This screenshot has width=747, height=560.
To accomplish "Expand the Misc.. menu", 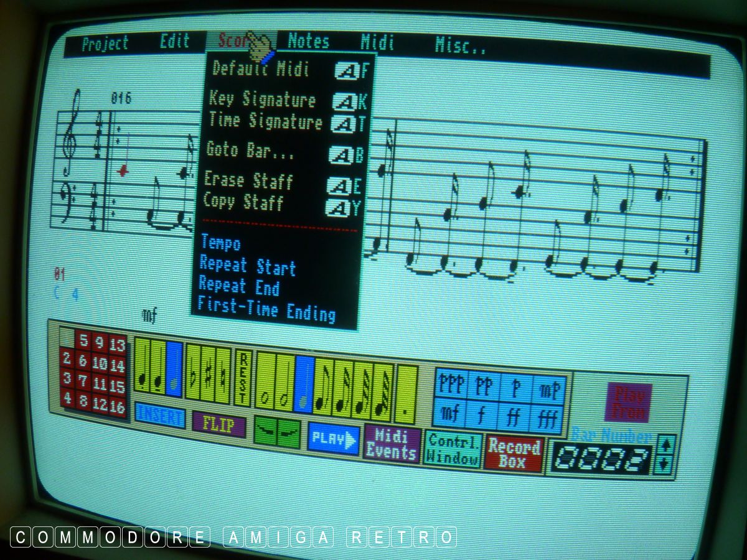I will point(460,45).
